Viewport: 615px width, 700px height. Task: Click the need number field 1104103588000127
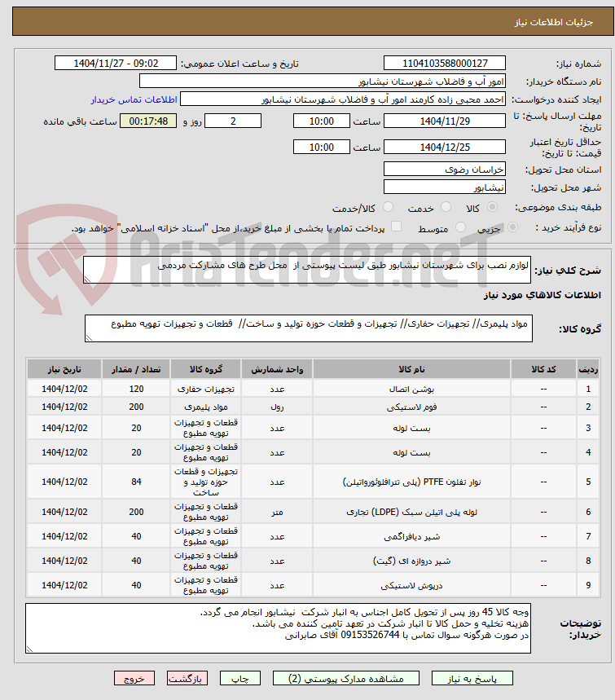coord(445,63)
